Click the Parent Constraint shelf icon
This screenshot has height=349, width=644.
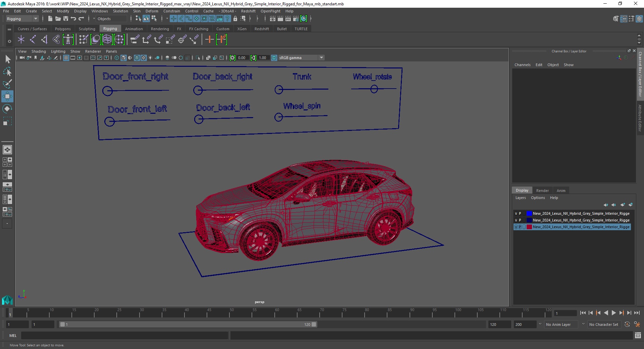[x=135, y=40]
